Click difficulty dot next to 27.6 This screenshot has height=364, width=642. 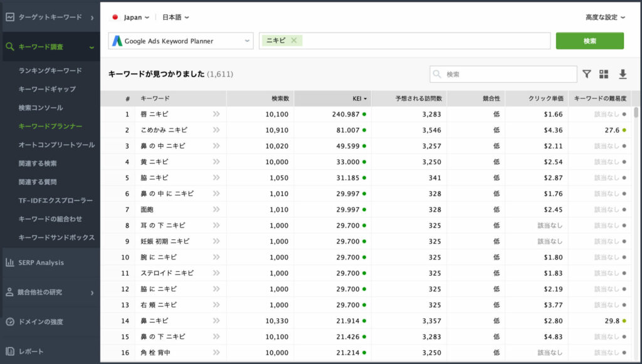coord(624,130)
